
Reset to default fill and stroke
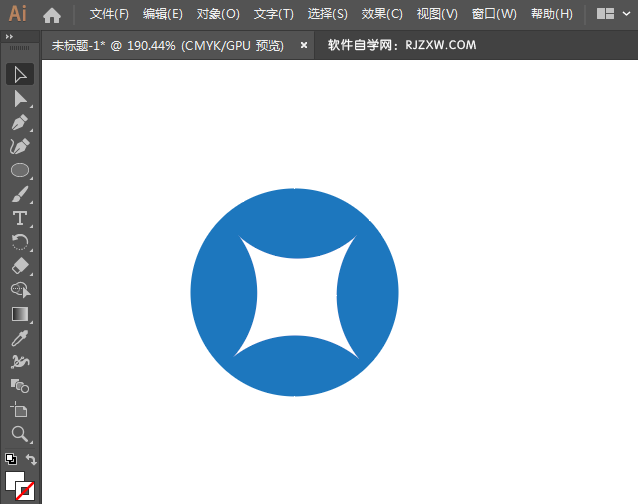tap(11, 459)
